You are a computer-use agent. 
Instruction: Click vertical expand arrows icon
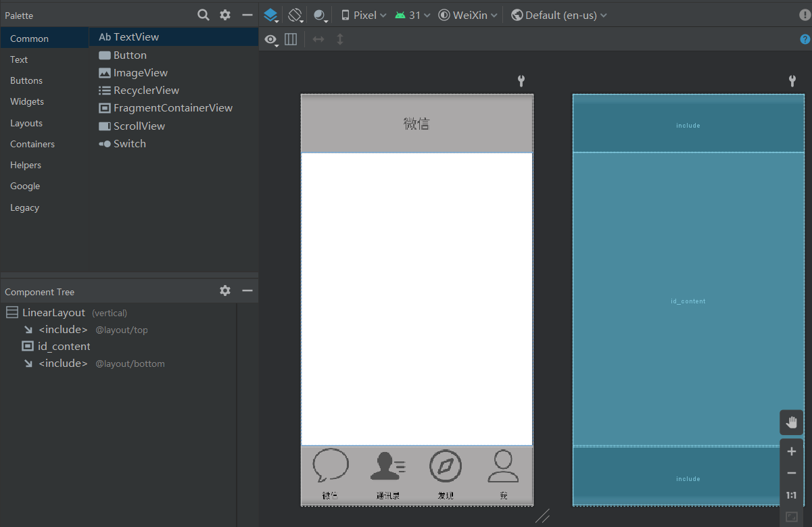[340, 39]
